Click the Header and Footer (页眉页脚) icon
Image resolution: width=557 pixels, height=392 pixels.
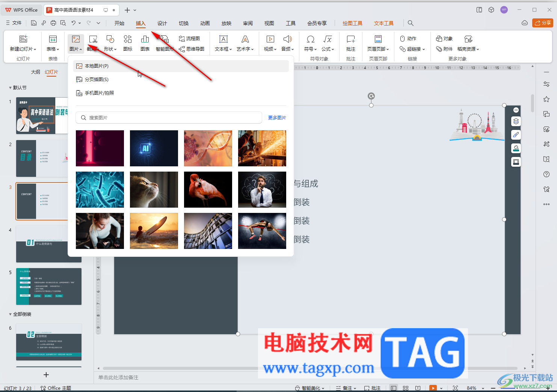(x=378, y=39)
